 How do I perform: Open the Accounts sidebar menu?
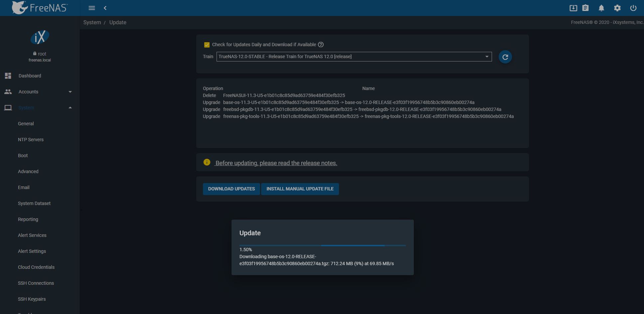(x=28, y=92)
